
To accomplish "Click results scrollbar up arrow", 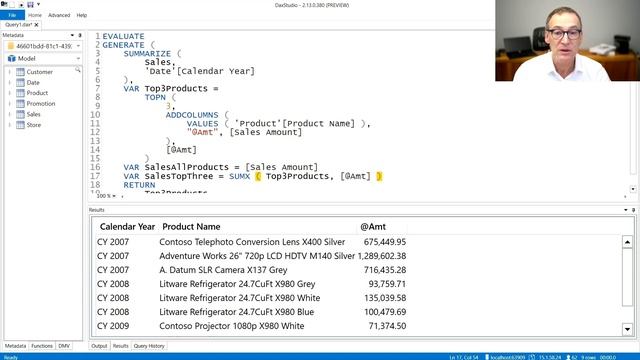I will click(x=627, y=242).
